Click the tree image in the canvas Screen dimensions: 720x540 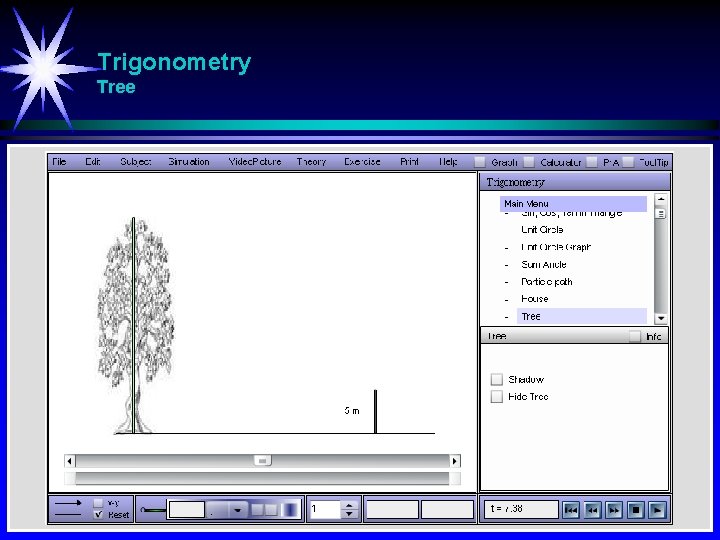[135, 325]
